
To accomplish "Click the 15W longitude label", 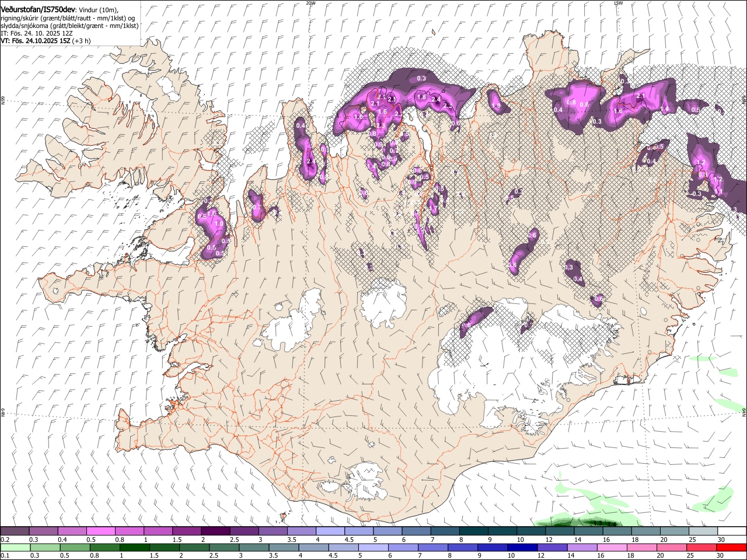I will [x=619, y=3].
